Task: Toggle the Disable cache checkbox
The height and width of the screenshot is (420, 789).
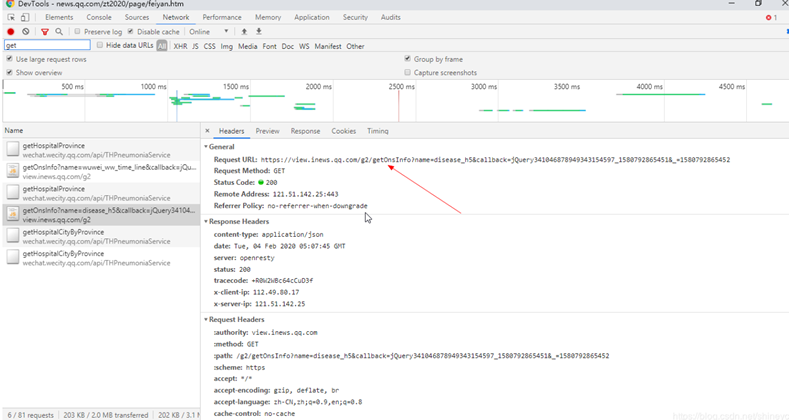Action: point(130,32)
